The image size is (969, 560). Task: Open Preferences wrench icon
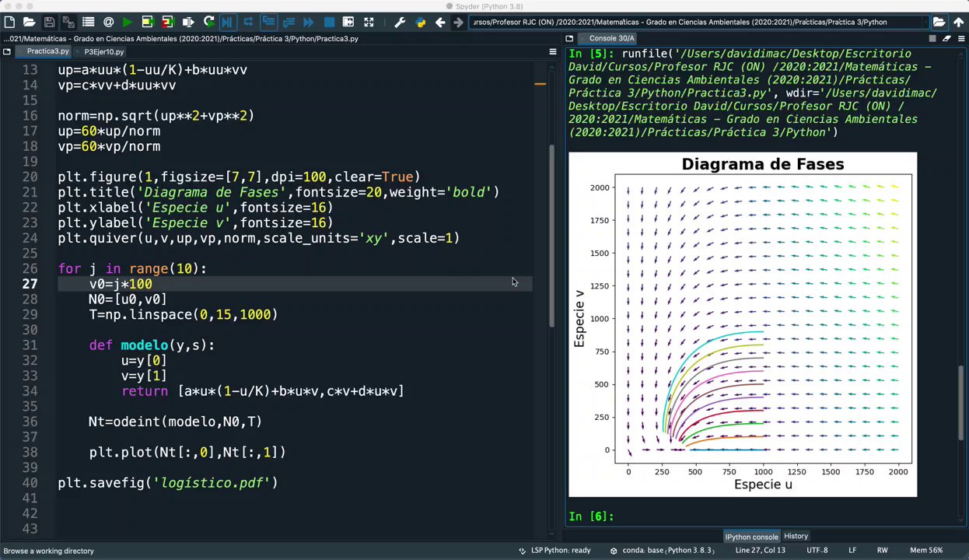[x=400, y=22]
